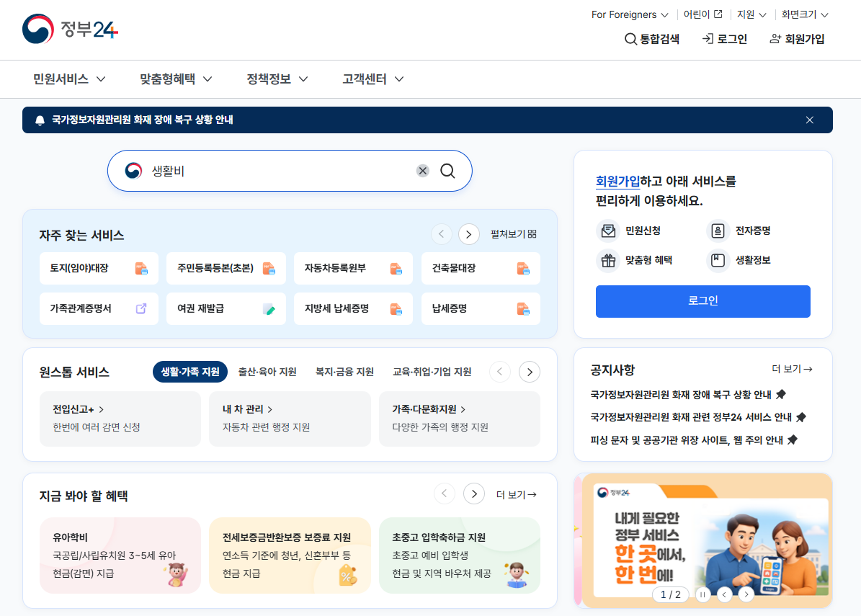861x616 pixels.
Task: Click the 생활정보 flag icon
Action: point(717,261)
